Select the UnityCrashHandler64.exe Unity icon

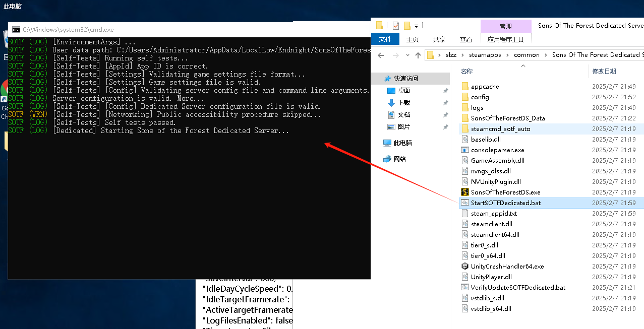[465, 267]
